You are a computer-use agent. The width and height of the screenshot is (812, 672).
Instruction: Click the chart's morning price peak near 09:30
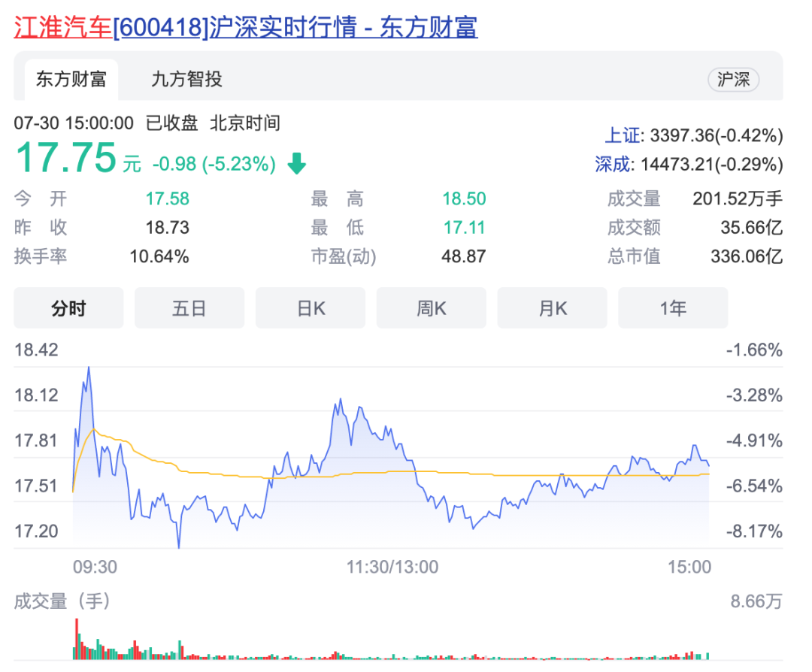click(x=89, y=368)
